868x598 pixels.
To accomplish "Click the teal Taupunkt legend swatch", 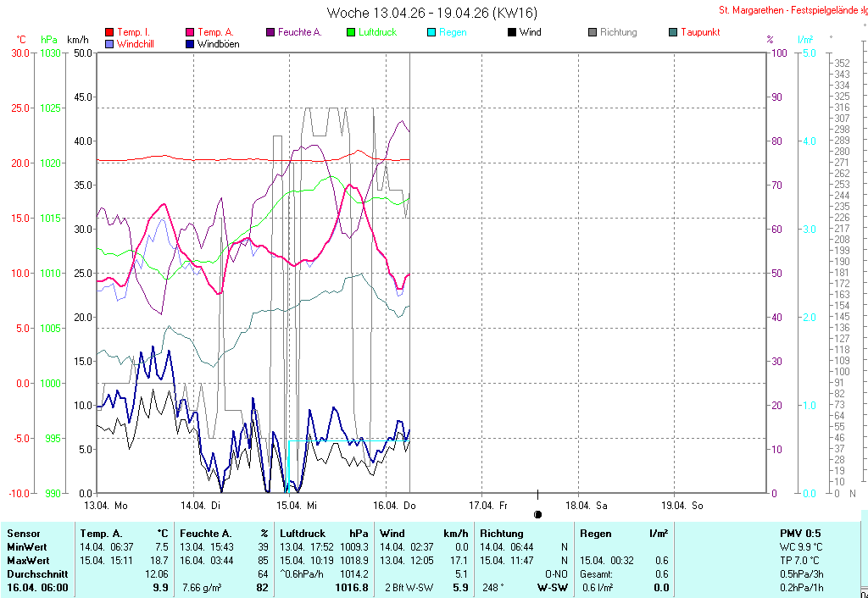I will tap(673, 32).
